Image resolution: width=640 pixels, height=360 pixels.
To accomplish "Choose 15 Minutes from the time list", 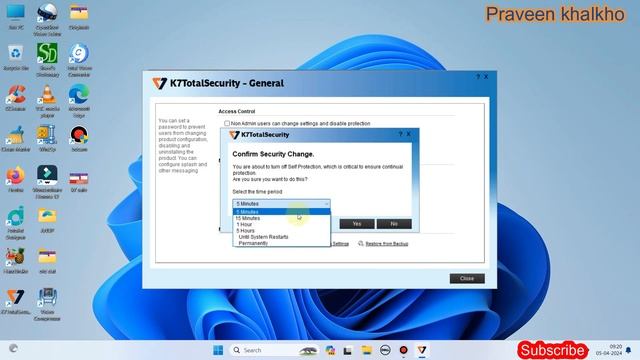I will (x=281, y=218).
